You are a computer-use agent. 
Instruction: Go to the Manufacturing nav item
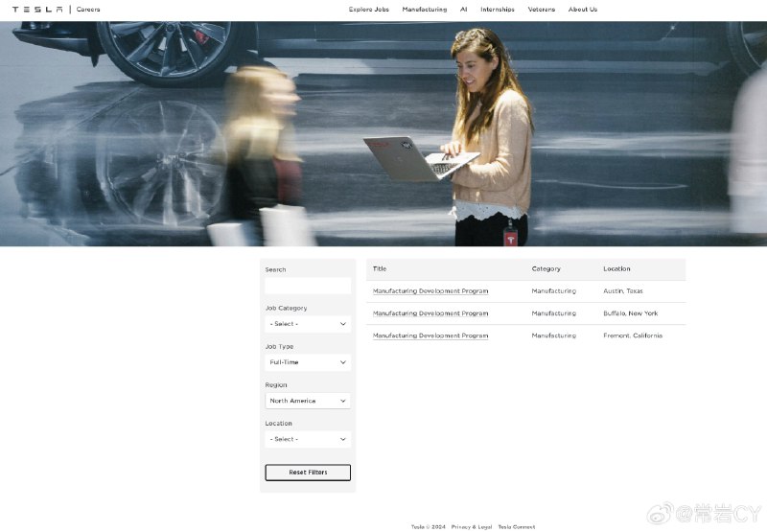click(425, 10)
